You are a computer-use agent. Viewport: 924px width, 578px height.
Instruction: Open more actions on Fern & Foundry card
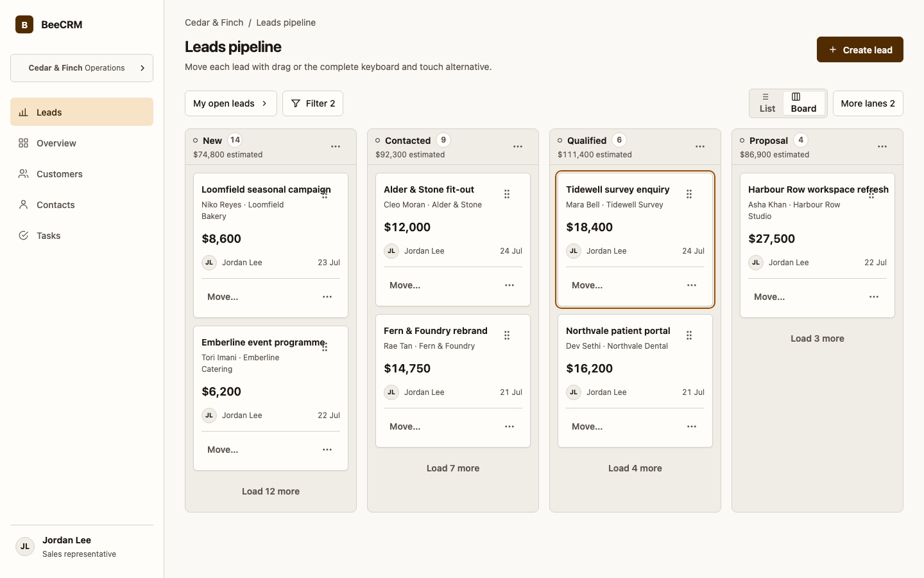tap(509, 426)
